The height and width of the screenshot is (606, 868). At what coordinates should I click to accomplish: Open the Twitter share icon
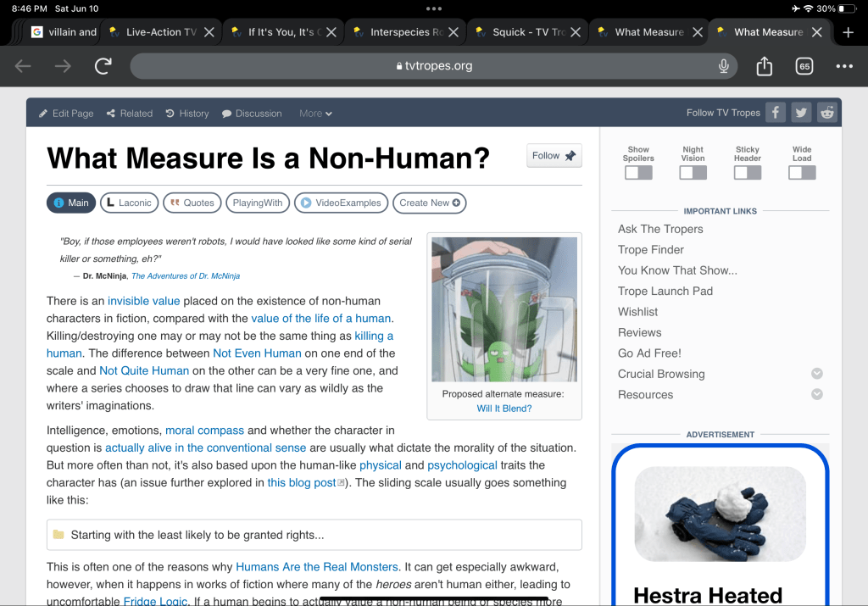(x=801, y=113)
